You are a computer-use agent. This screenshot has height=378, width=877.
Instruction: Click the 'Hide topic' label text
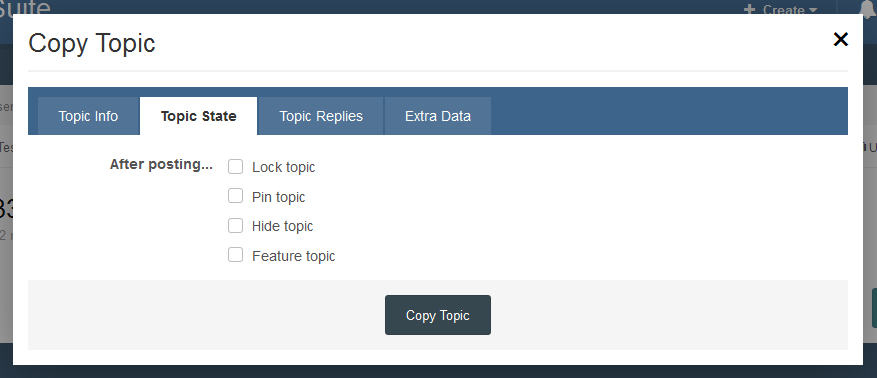[282, 226]
